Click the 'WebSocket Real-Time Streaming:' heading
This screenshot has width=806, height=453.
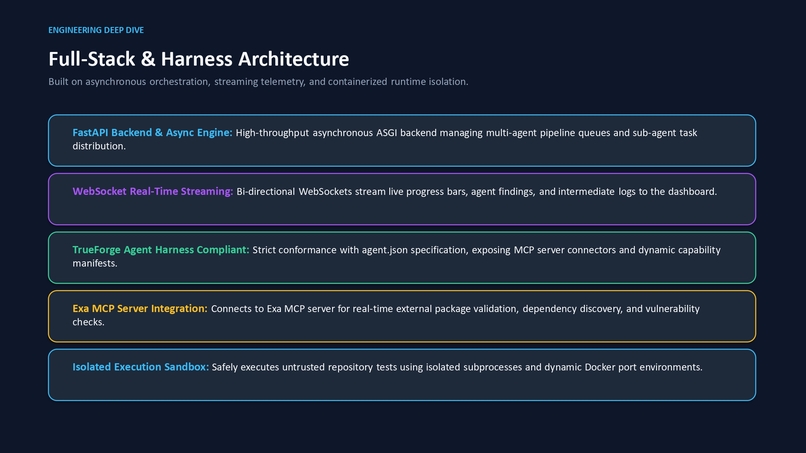click(x=153, y=191)
